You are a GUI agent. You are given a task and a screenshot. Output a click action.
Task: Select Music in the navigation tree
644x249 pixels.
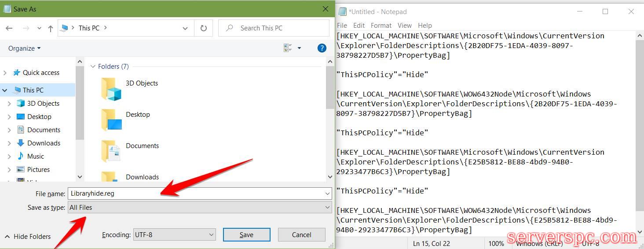[36, 156]
